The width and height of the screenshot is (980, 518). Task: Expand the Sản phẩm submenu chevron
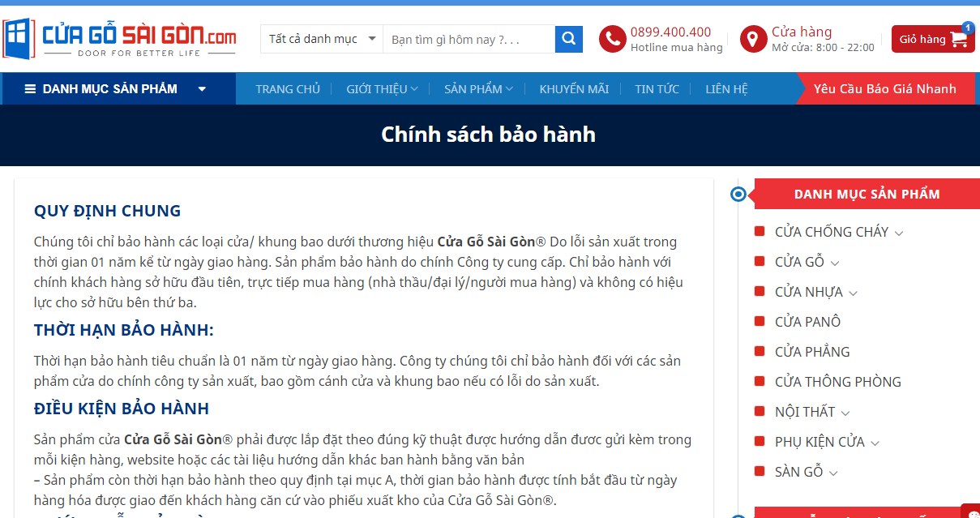click(509, 89)
